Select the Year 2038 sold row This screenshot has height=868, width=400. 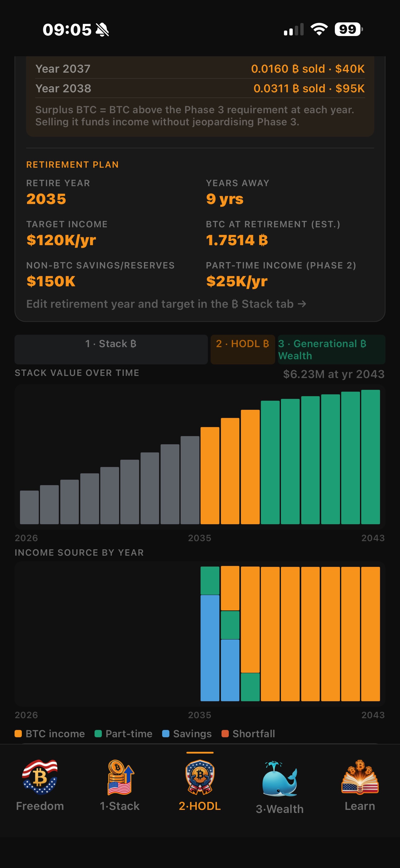coord(200,88)
